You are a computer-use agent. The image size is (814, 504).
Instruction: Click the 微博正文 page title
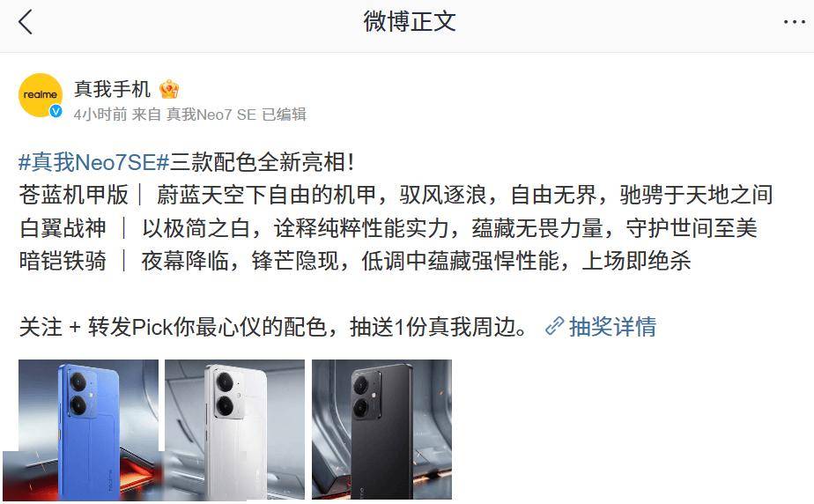[410, 22]
